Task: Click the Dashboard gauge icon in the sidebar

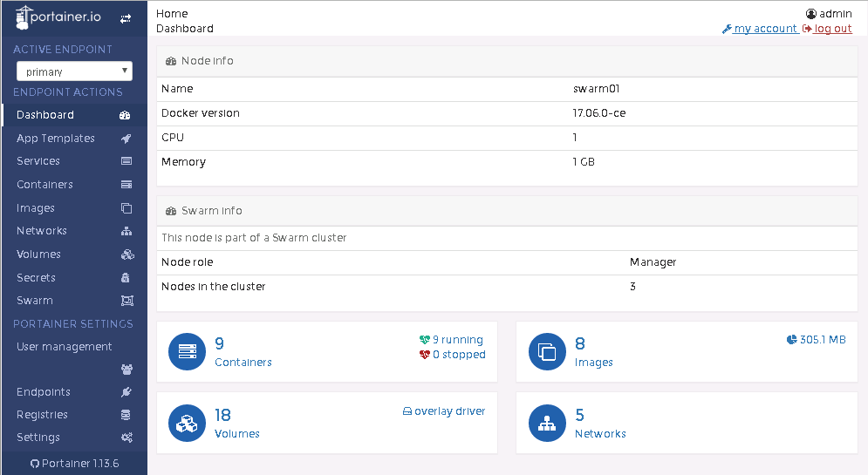Action: click(125, 115)
